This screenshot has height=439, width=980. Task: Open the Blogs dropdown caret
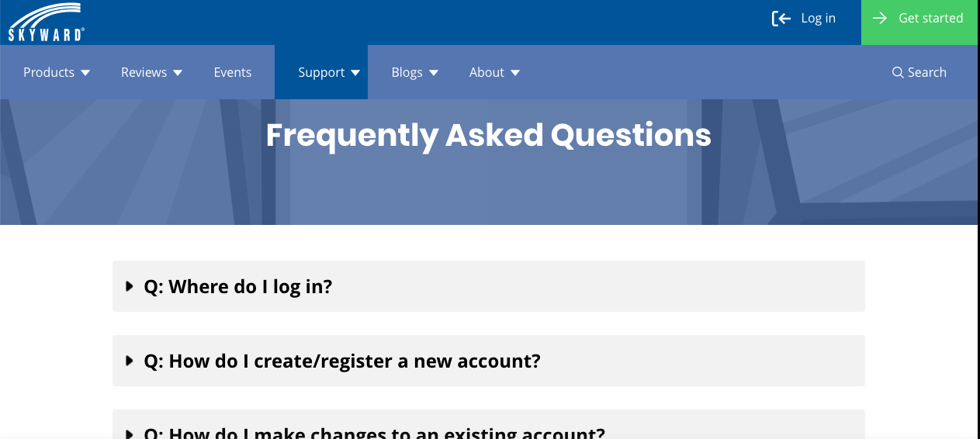point(434,73)
